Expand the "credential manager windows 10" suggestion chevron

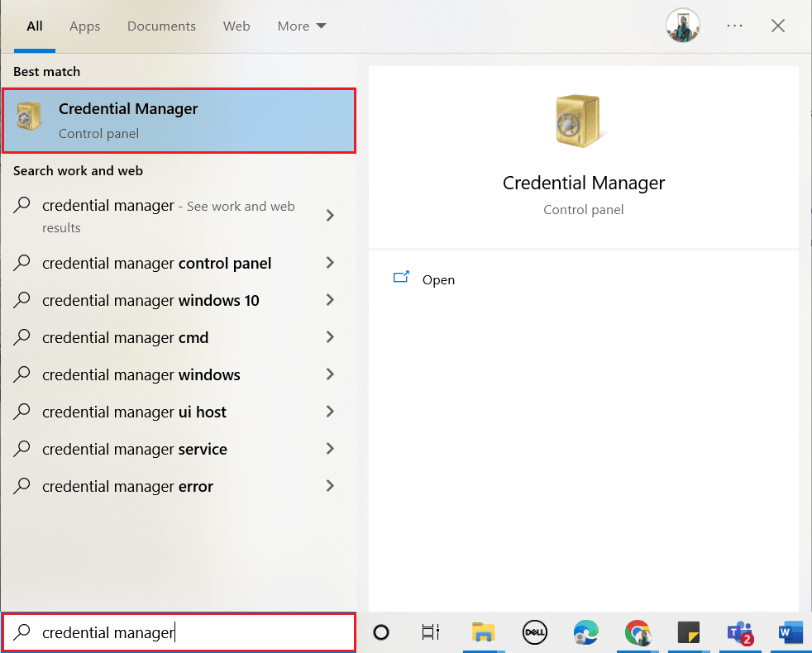tap(330, 300)
